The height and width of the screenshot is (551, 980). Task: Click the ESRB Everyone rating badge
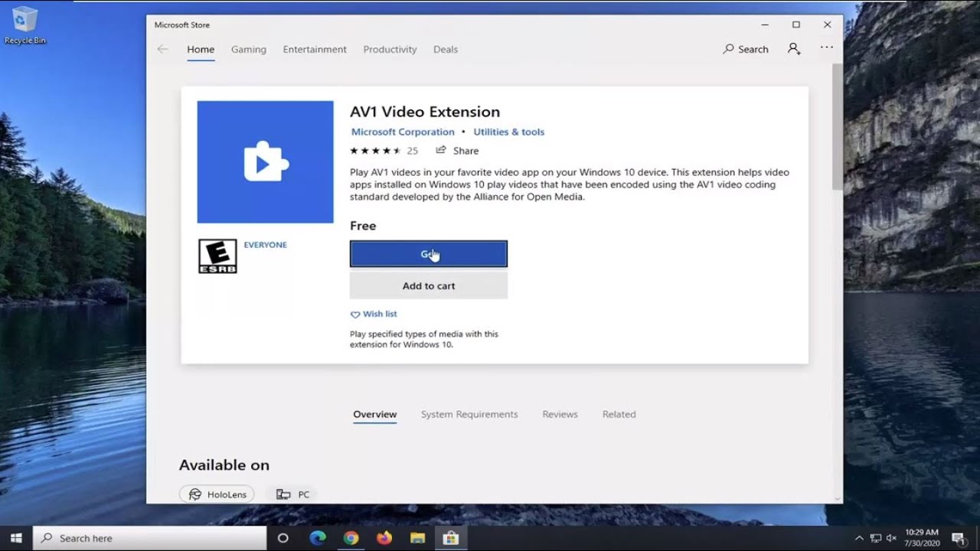pos(217,256)
